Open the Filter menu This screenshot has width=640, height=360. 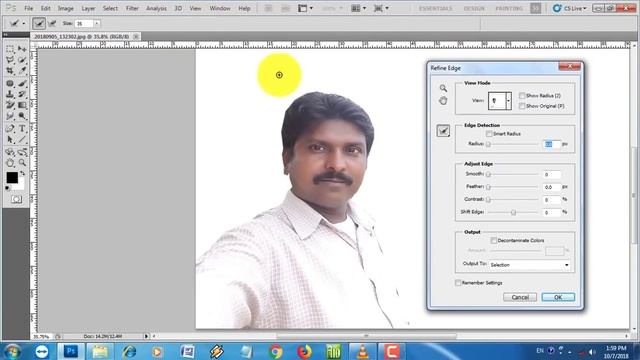tap(132, 8)
